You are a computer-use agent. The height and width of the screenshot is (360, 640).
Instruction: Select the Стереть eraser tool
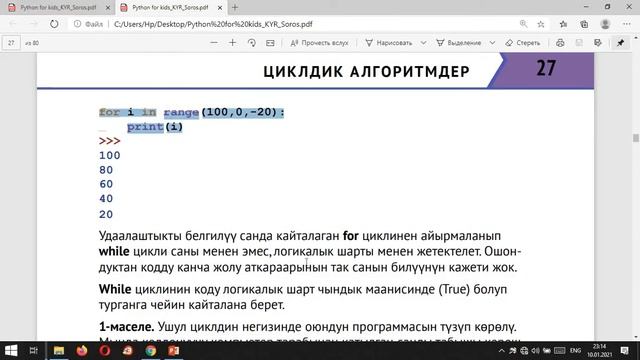pos(523,43)
